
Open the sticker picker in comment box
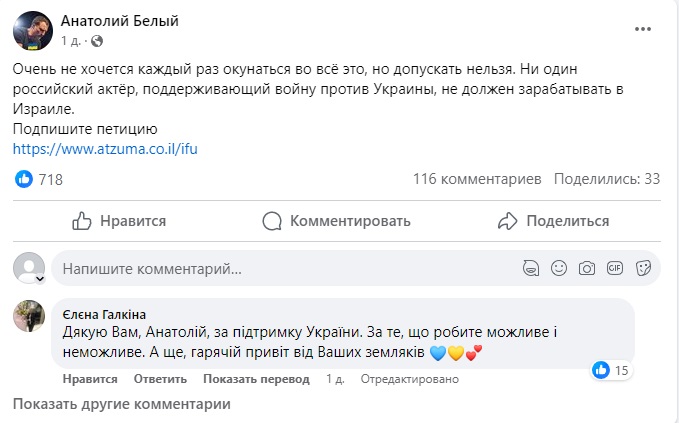[x=643, y=268]
